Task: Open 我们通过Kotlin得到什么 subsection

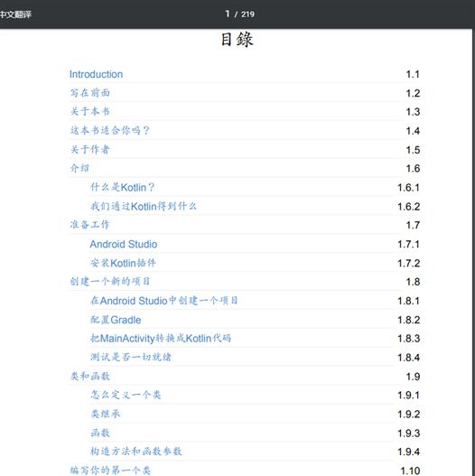Action: click(144, 207)
